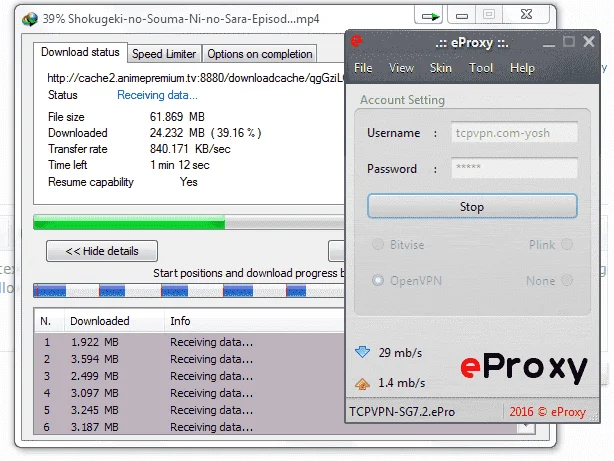The width and height of the screenshot is (614, 461).
Task: Click the red eProxy logo icon in title bar
Action: (x=357, y=41)
